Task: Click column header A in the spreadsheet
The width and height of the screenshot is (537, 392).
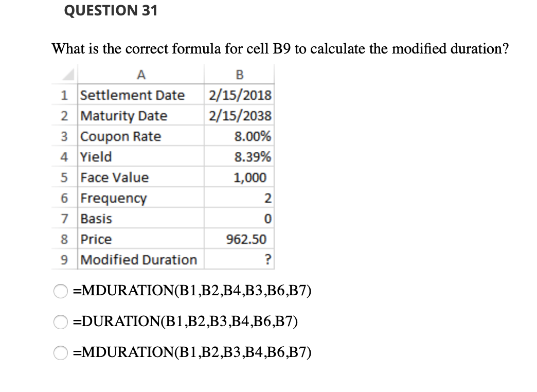Action: pos(140,75)
